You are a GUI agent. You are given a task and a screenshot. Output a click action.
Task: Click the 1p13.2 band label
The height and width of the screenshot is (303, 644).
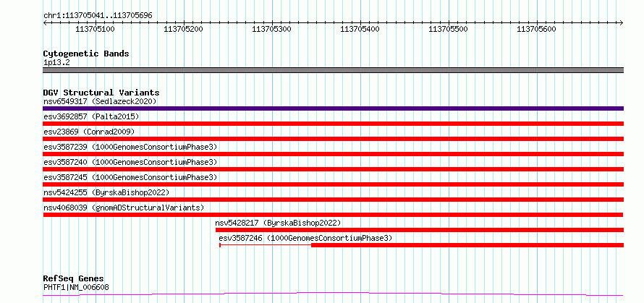(x=56, y=63)
